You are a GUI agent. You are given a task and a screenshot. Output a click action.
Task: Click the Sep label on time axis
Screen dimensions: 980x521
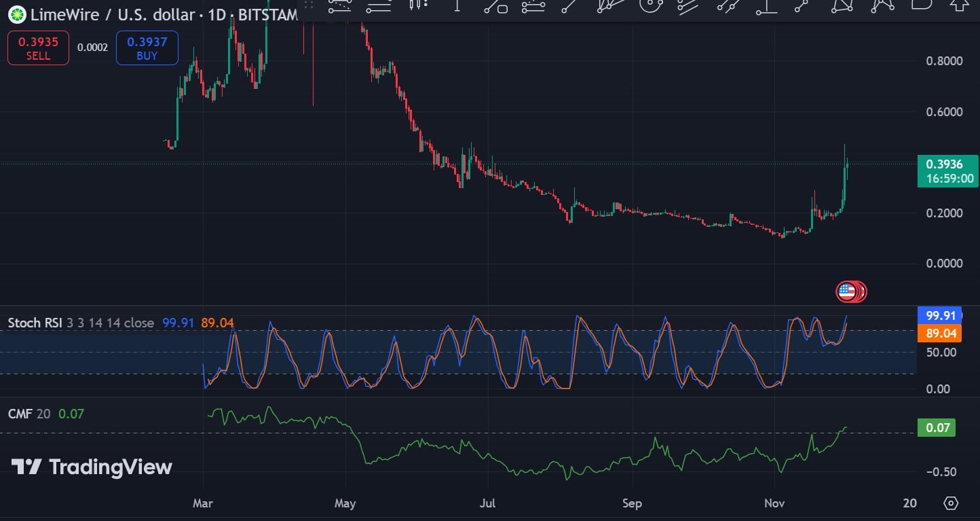click(x=632, y=503)
